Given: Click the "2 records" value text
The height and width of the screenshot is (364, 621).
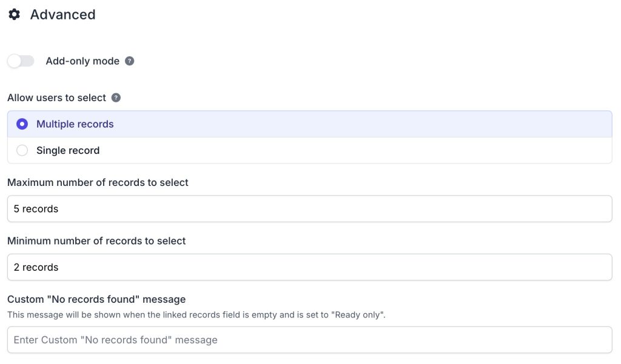Looking at the screenshot, I should (x=36, y=267).
